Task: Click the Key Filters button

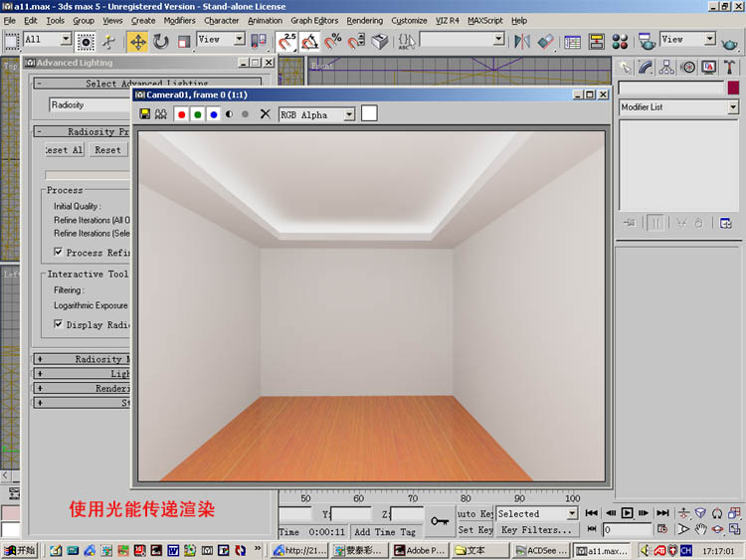Action: coord(537,529)
